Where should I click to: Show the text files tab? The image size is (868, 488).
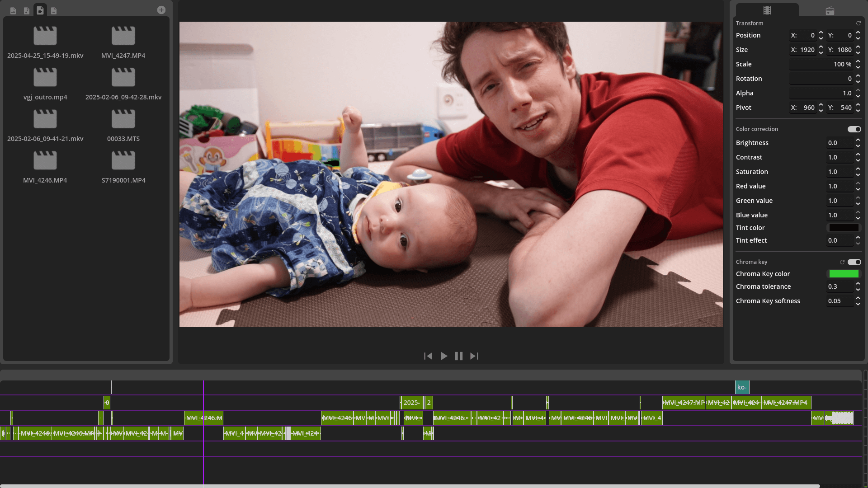pyautogui.click(x=54, y=10)
